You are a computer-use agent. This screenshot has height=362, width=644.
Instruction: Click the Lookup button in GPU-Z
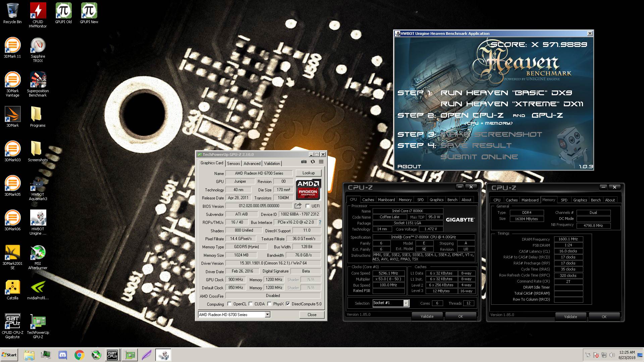coord(309,173)
